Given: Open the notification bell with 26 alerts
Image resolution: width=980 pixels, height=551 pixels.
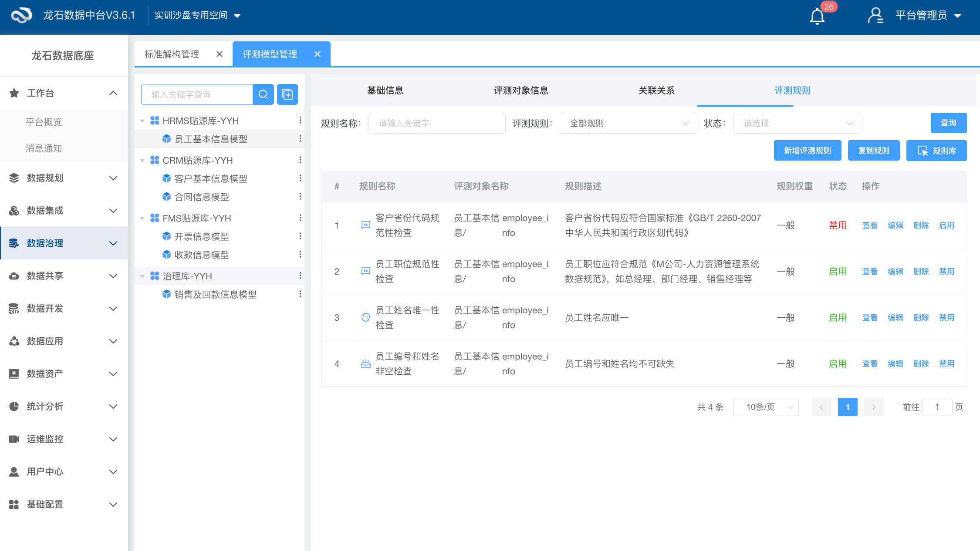Looking at the screenshot, I should click(817, 16).
